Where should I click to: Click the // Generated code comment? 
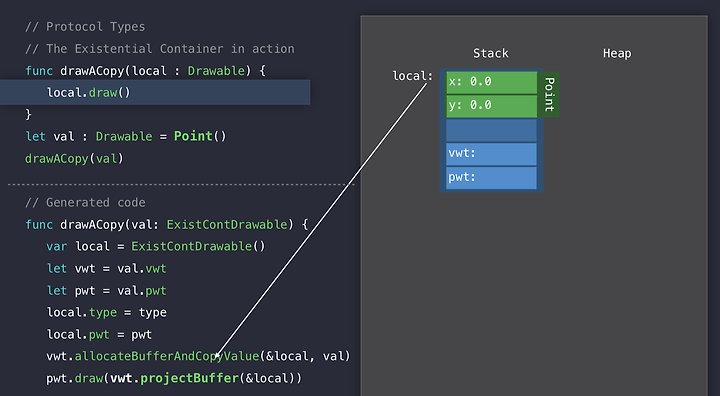click(x=85, y=203)
